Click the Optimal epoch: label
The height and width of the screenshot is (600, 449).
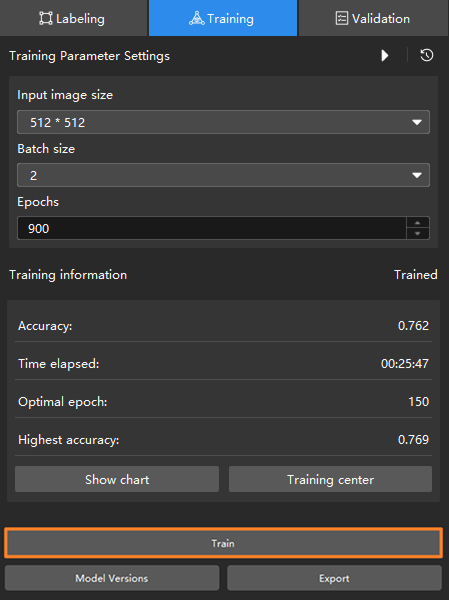pyautogui.click(x=63, y=402)
